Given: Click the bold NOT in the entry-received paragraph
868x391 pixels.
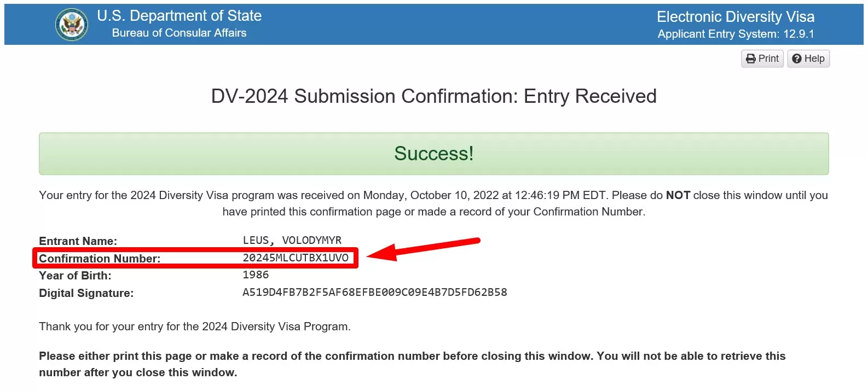Looking at the screenshot, I should click(x=678, y=195).
